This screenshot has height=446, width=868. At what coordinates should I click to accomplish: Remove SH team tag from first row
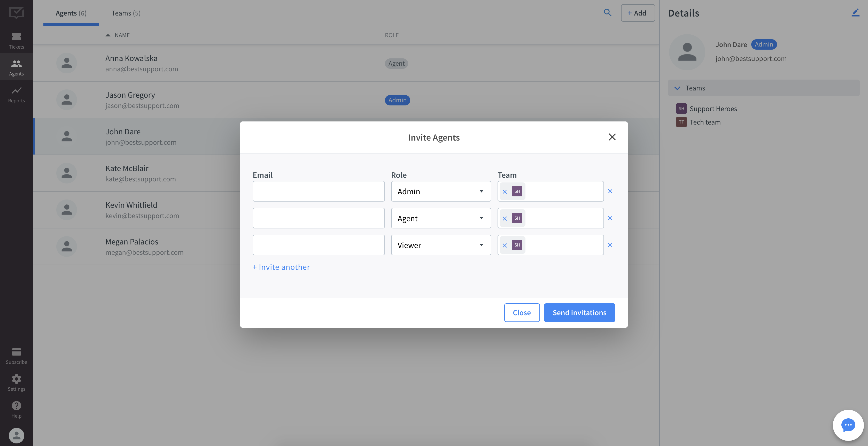pyautogui.click(x=505, y=191)
